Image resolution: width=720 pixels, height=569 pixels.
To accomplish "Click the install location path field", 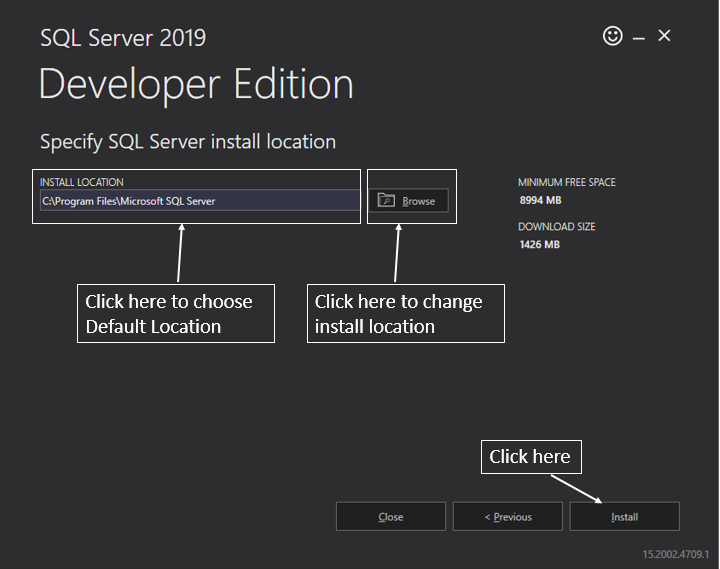I will pos(200,201).
